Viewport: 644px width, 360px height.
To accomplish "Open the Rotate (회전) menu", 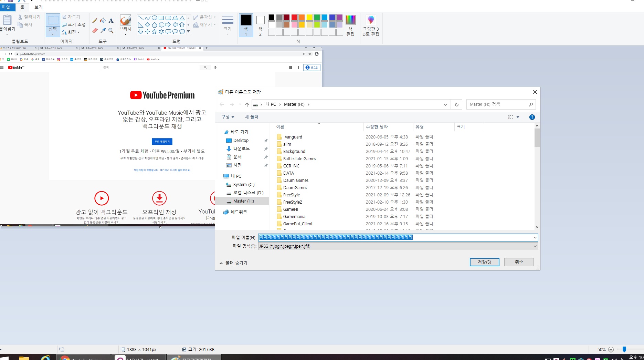I will tap(71, 32).
